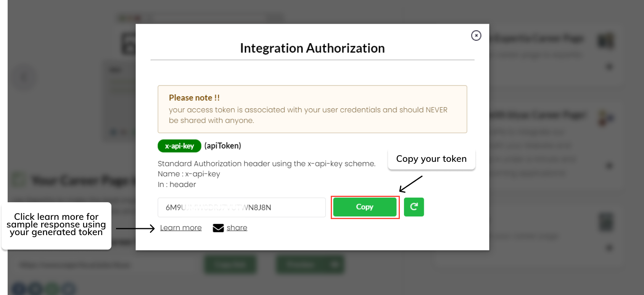The height and width of the screenshot is (295, 644).
Task: Click the envelope icon beside share
Action: [218, 228]
